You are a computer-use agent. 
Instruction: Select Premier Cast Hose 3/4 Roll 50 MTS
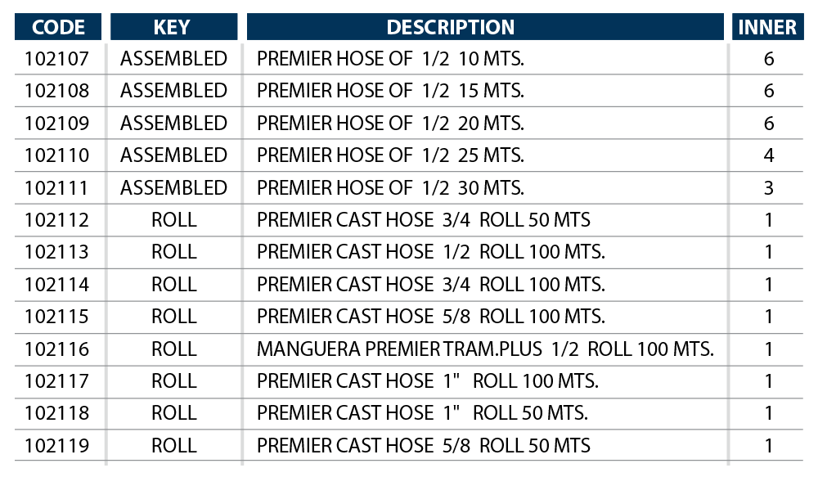point(423,220)
